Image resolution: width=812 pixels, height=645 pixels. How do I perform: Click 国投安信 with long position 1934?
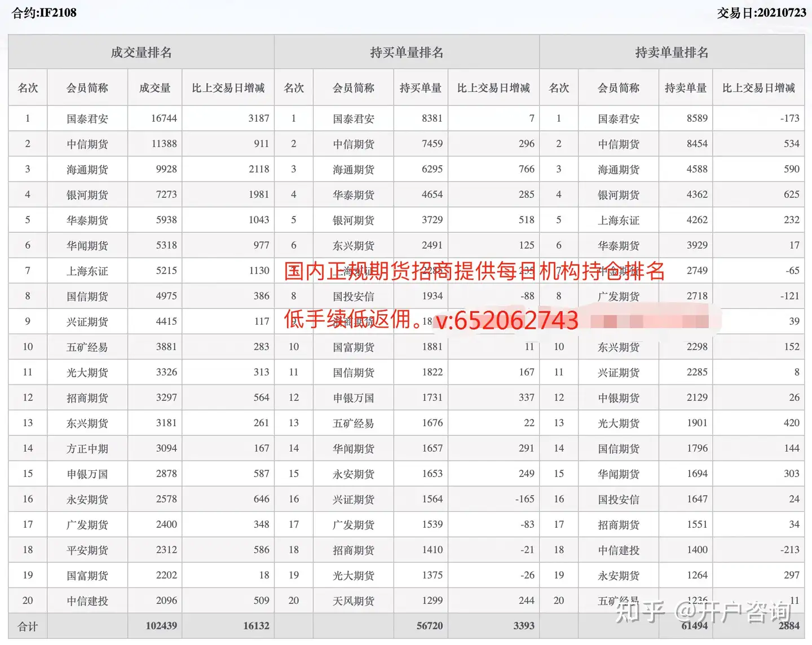tap(354, 297)
